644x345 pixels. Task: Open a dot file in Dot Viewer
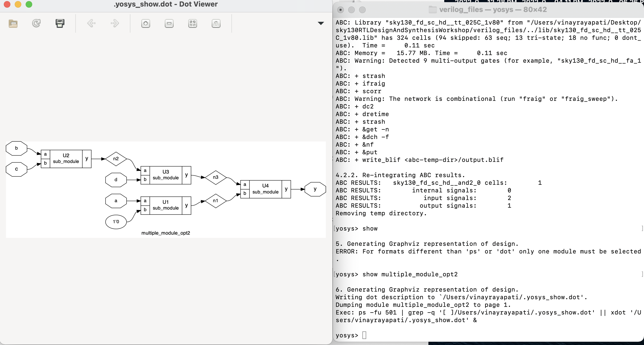click(13, 24)
